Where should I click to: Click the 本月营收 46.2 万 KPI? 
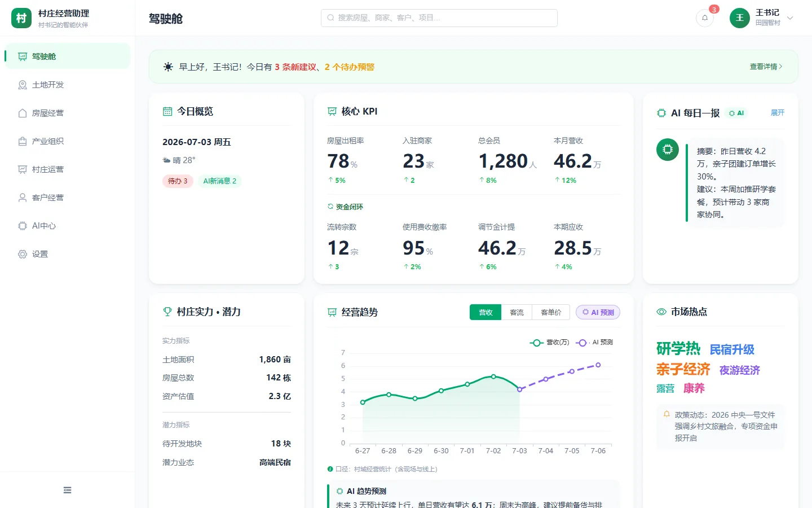tap(586, 160)
